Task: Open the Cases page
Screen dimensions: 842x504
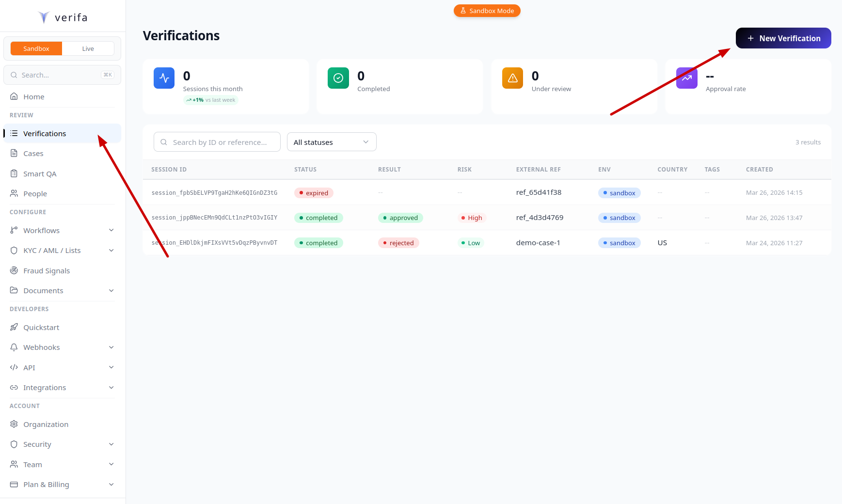Action: (x=33, y=153)
